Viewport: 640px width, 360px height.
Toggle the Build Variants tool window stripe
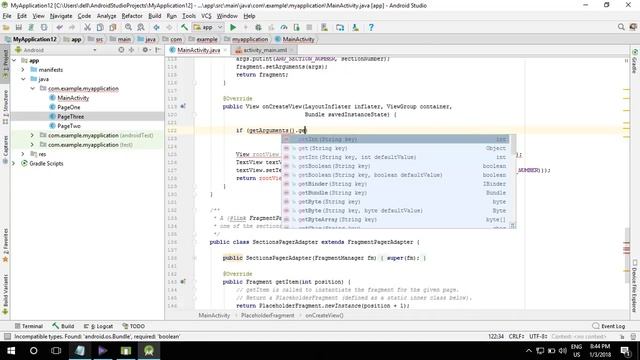5,295
